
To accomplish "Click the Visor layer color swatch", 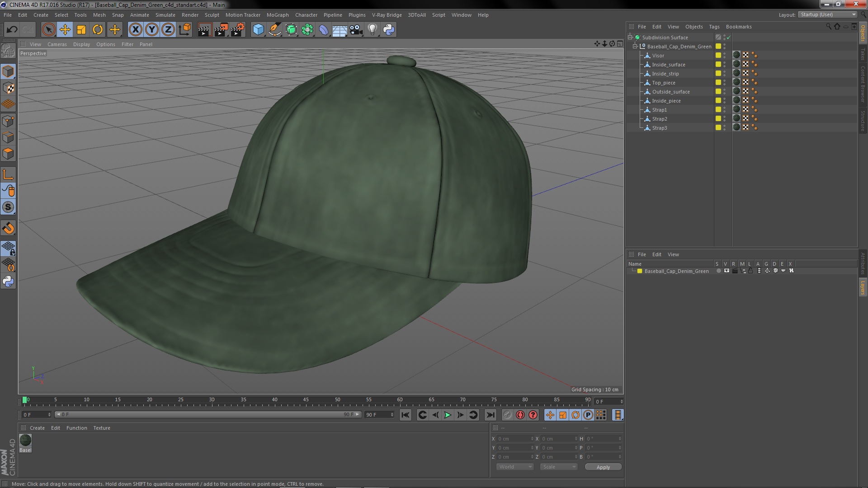I will tap(718, 55).
